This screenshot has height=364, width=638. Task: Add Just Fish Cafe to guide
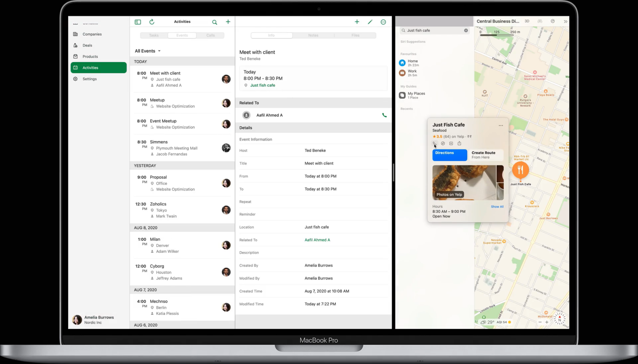451,143
